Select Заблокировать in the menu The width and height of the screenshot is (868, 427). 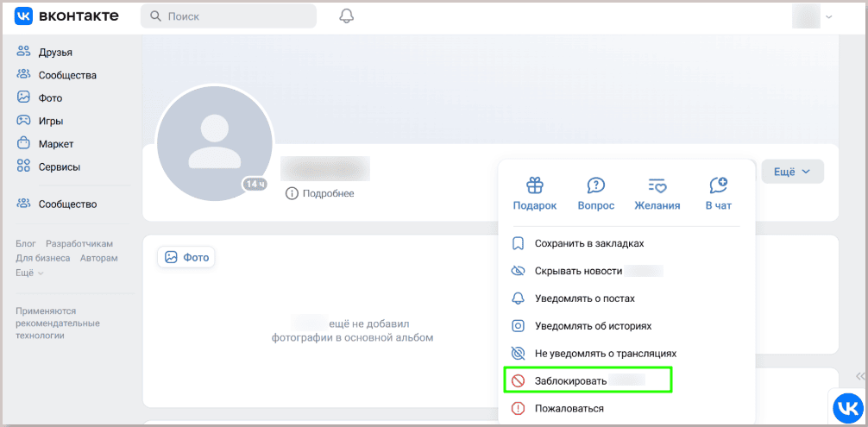click(588, 380)
